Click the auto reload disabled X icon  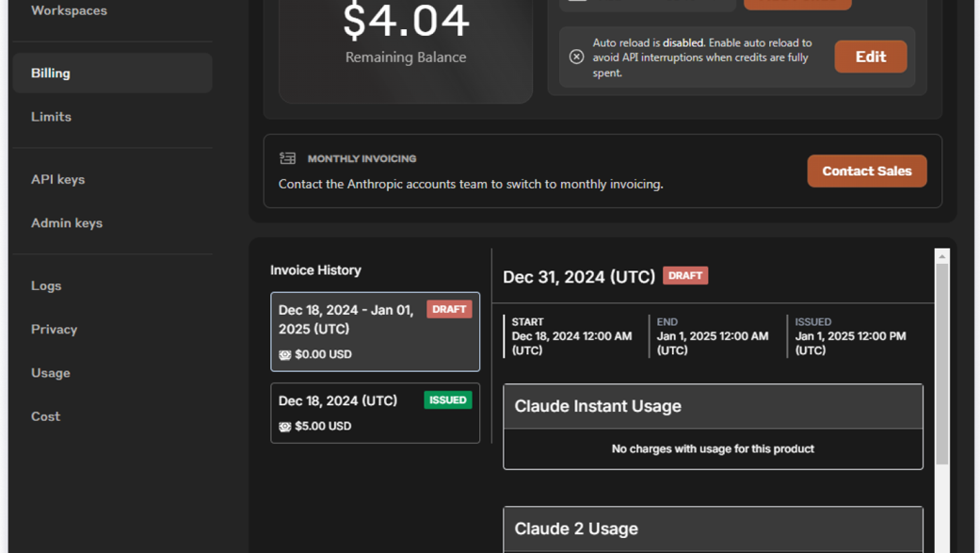(576, 57)
